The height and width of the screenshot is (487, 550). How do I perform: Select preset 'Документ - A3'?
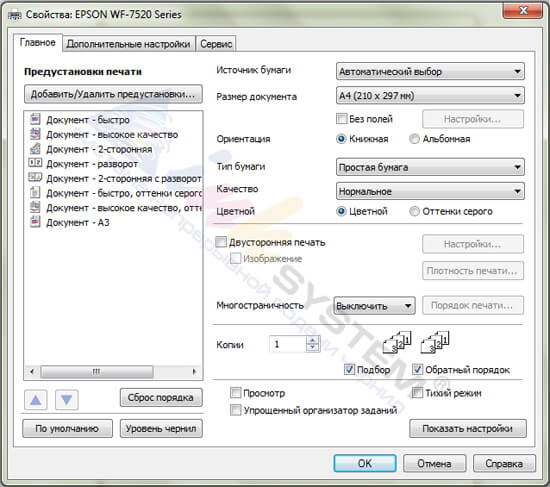click(78, 223)
